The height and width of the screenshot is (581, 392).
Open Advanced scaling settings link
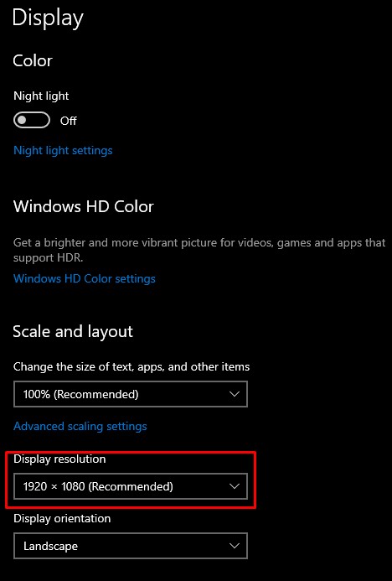click(x=80, y=426)
